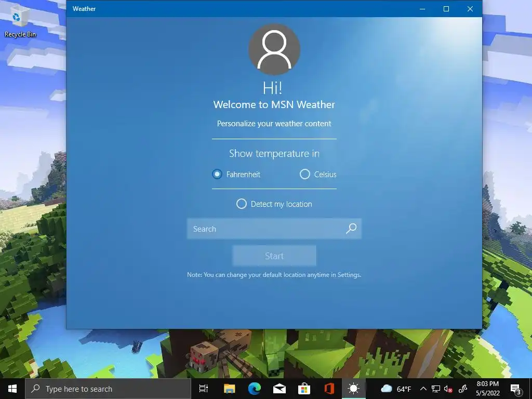Launch Microsoft Edge from the taskbar

255,389
